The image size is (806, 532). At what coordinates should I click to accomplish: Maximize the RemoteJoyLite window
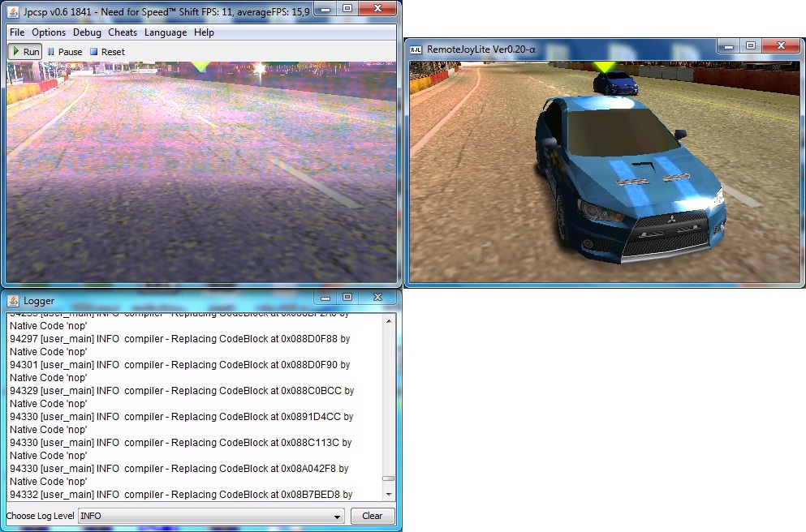(751, 46)
